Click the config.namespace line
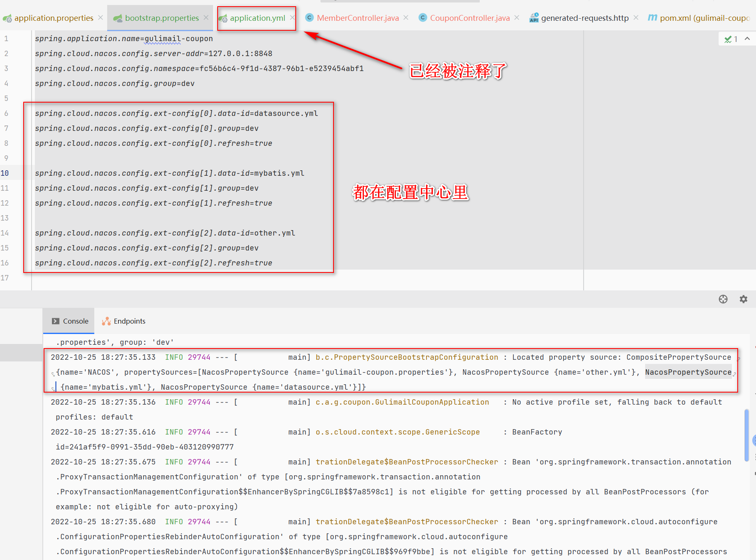Image resolution: width=756 pixels, height=560 pixels. pos(199,69)
